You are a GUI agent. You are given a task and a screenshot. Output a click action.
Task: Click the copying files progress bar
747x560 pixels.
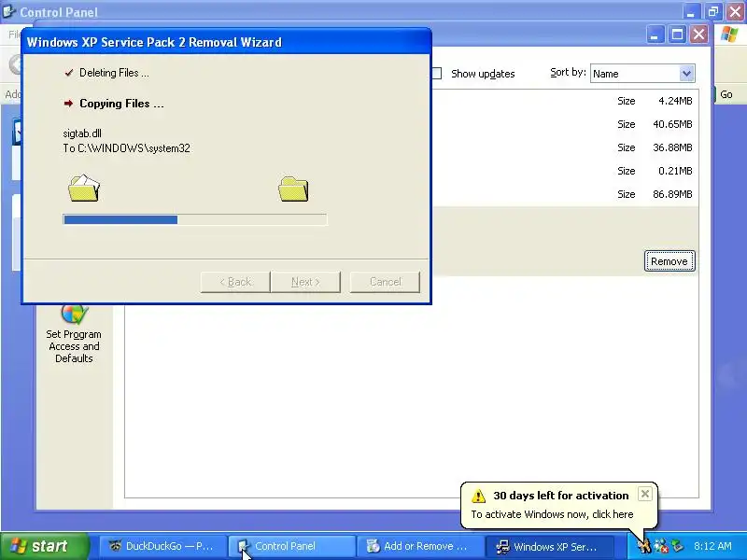195,219
